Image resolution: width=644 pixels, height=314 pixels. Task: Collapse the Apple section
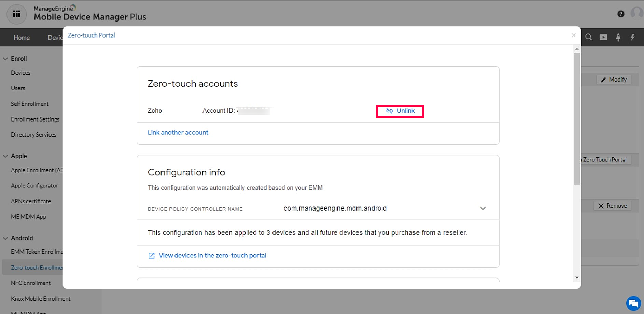[x=5, y=156]
